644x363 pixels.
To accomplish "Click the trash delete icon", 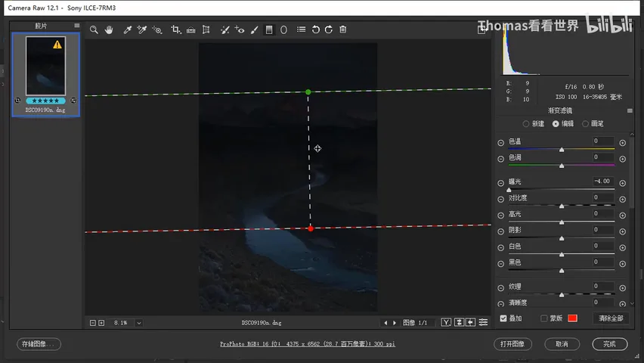I will pos(343,29).
